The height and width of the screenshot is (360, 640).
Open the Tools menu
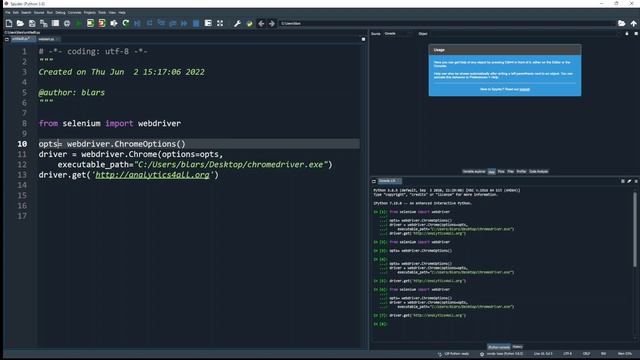click(102, 13)
